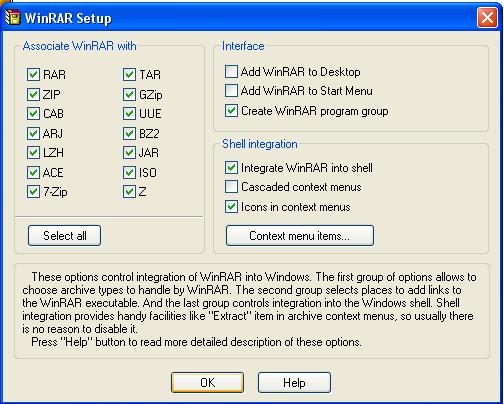The height and width of the screenshot is (404, 504).
Task: Enable Cascaded context menus option
Action: (x=231, y=187)
